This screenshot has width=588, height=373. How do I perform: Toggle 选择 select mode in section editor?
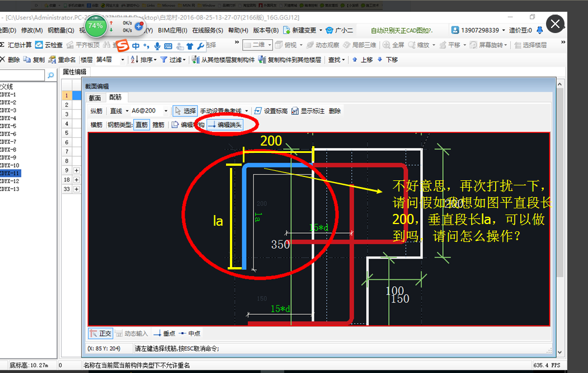coord(185,111)
